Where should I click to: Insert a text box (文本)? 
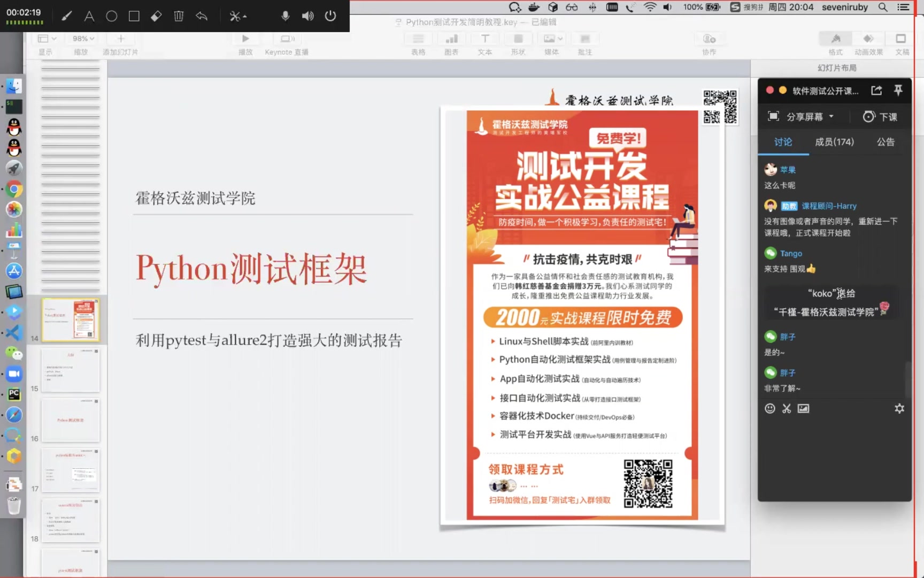click(x=485, y=39)
